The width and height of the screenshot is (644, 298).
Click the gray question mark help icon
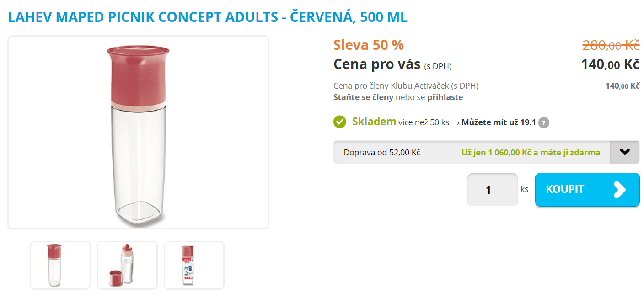point(543,122)
